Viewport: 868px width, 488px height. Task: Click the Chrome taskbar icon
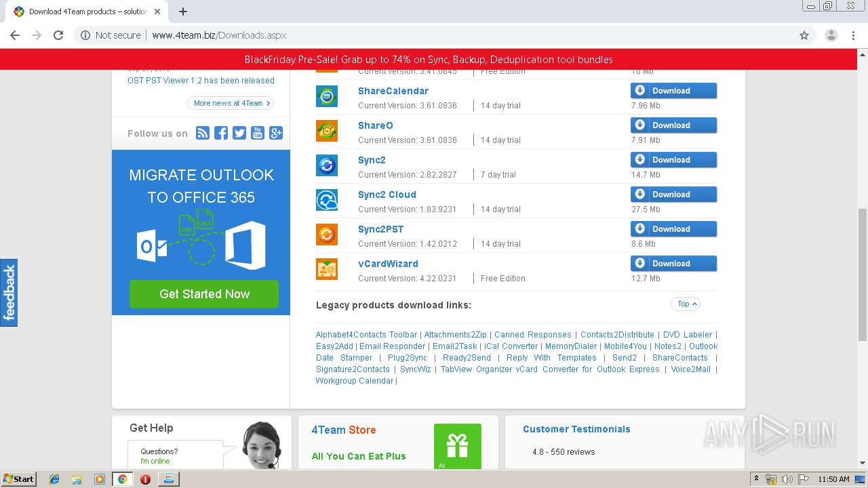point(122,479)
